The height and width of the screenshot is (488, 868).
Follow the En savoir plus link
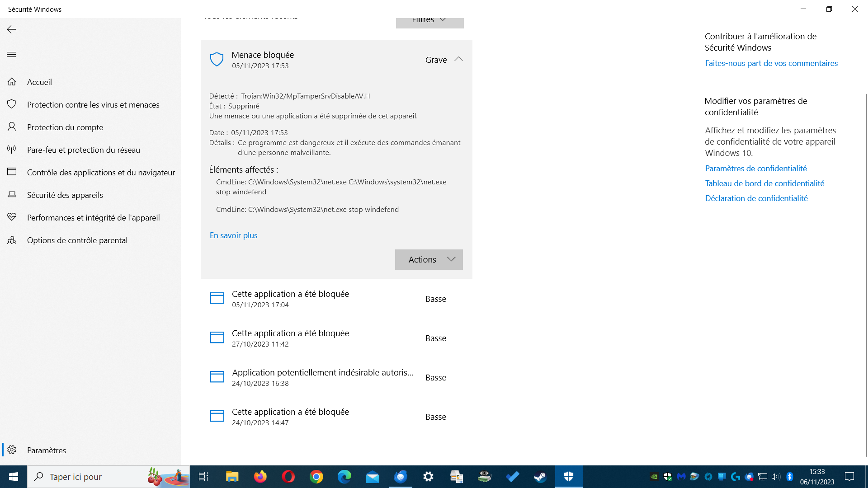[x=233, y=235]
